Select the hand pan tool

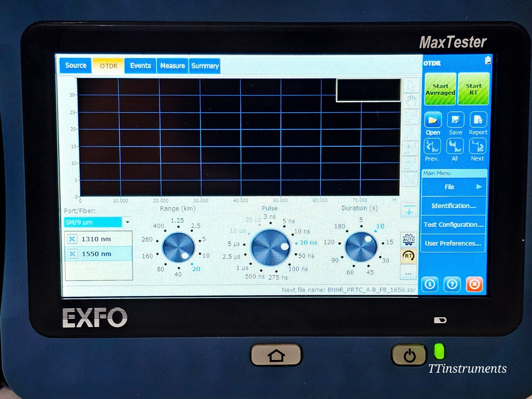click(411, 101)
